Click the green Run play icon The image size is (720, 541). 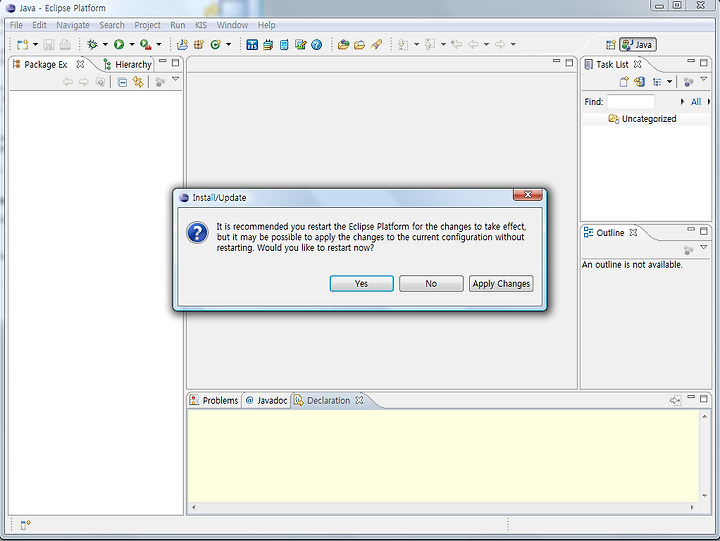coord(119,45)
